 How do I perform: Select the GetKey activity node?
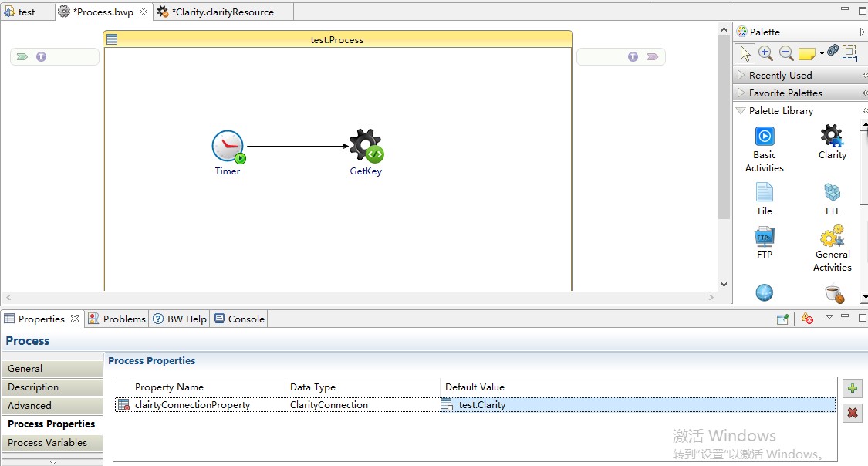[366, 146]
